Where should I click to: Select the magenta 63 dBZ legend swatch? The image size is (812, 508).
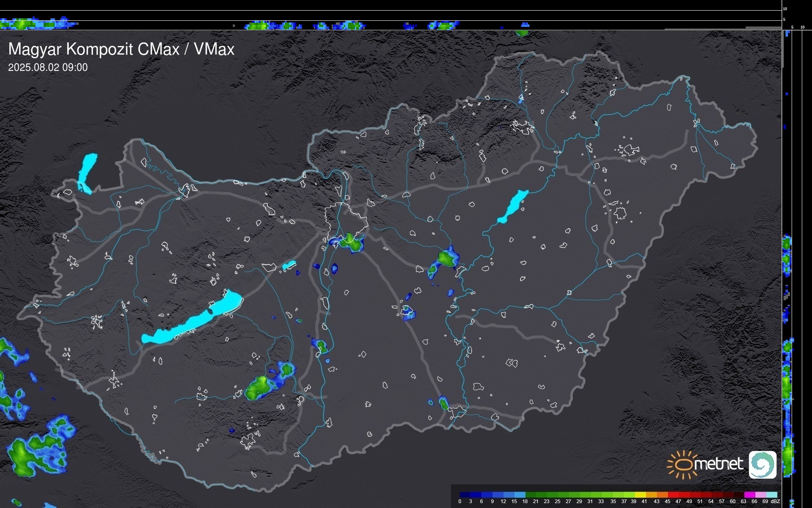749,495
